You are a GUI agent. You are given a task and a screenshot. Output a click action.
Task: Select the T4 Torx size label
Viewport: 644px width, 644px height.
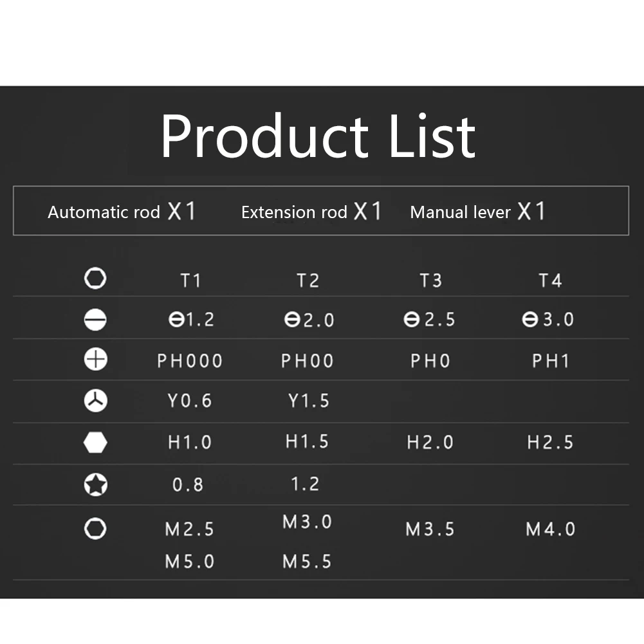(x=550, y=281)
